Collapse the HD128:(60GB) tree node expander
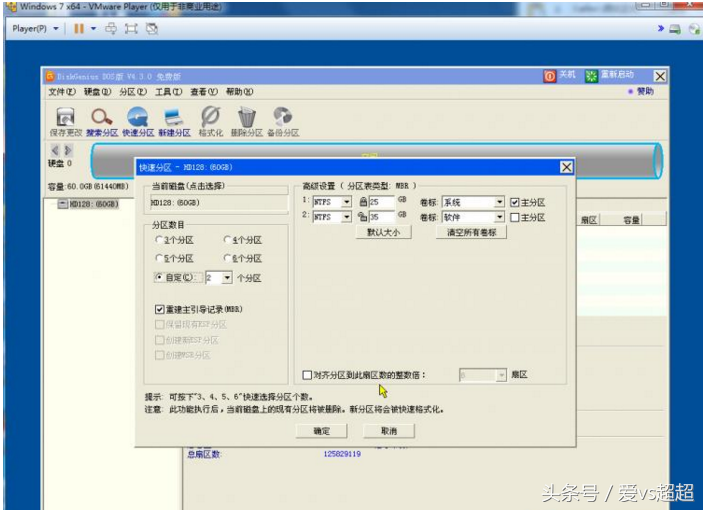707x510 pixels. tap(62, 204)
